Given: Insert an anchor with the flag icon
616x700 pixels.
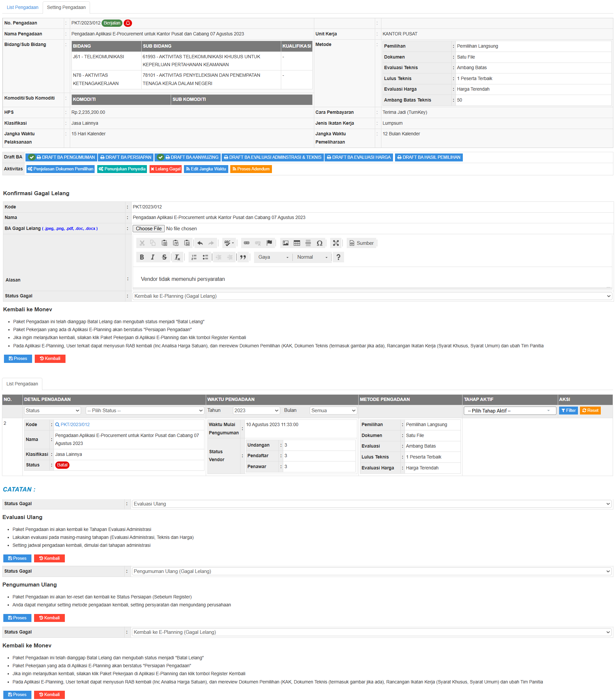Looking at the screenshot, I should (270, 243).
